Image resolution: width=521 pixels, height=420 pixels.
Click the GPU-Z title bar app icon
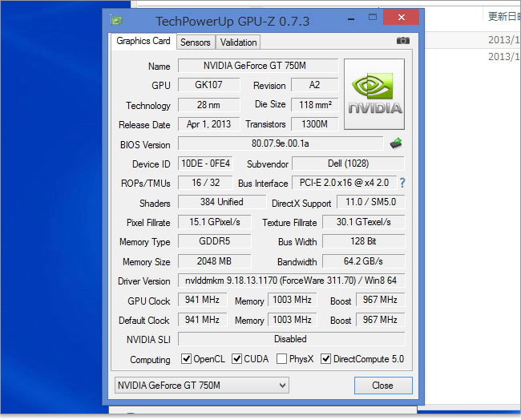pyautogui.click(x=116, y=20)
